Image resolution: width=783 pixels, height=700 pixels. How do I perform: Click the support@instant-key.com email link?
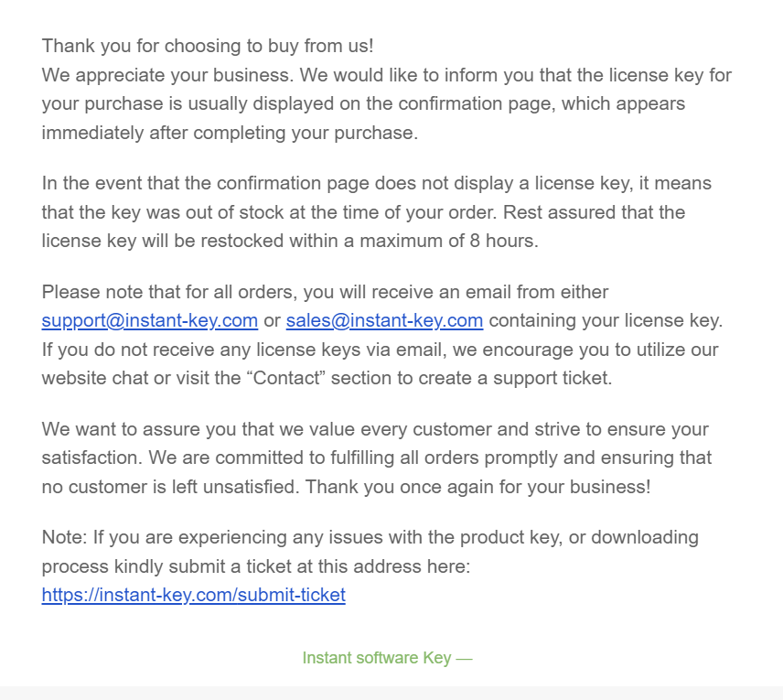tap(149, 321)
